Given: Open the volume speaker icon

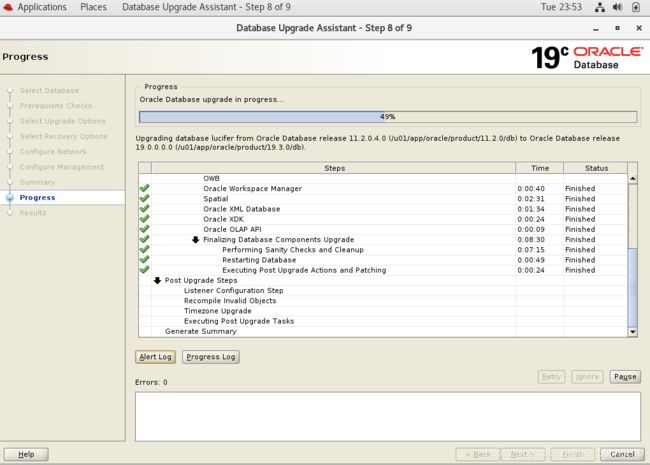Looking at the screenshot, I should coord(618,7).
